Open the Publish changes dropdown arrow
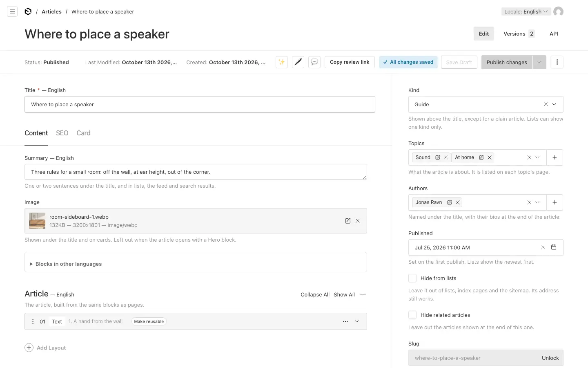588x368 pixels. 539,62
